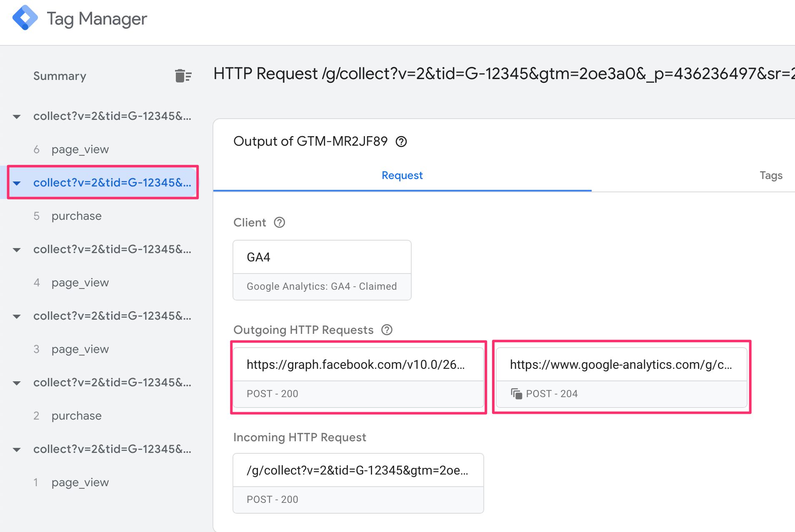
Task: Switch to the Tags tab
Action: (x=771, y=175)
